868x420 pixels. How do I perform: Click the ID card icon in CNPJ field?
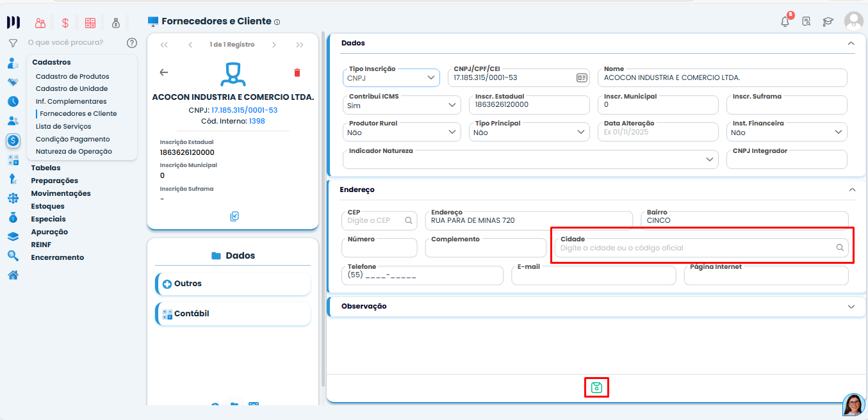click(x=581, y=77)
